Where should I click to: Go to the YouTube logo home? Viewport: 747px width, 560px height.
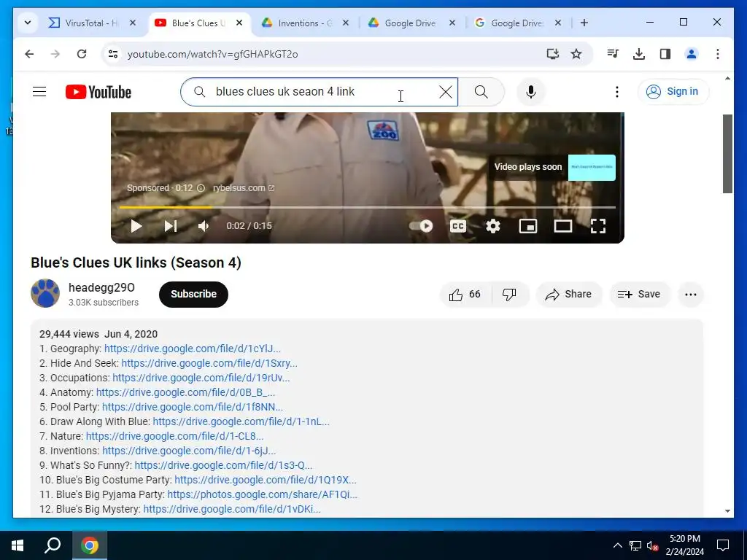click(98, 92)
